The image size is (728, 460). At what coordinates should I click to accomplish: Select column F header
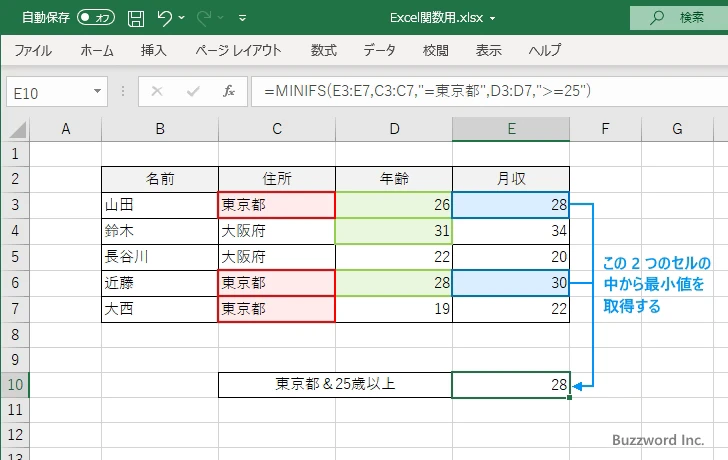point(605,129)
